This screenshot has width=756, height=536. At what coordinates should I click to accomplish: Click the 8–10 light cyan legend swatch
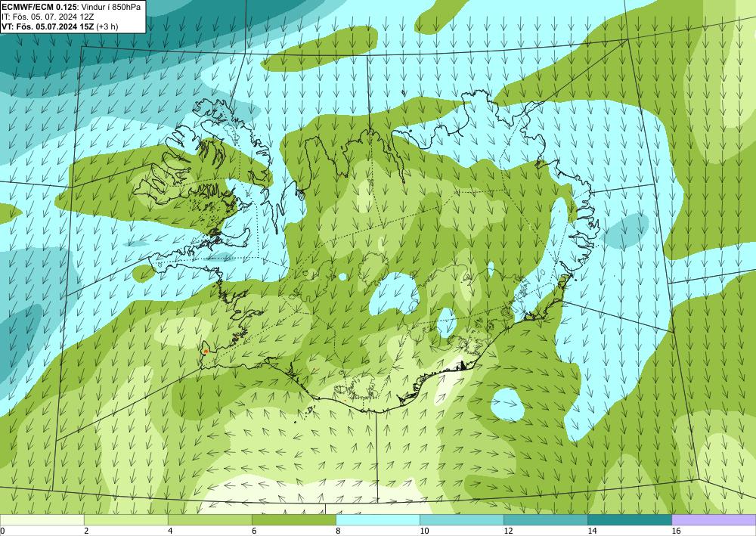(377, 520)
